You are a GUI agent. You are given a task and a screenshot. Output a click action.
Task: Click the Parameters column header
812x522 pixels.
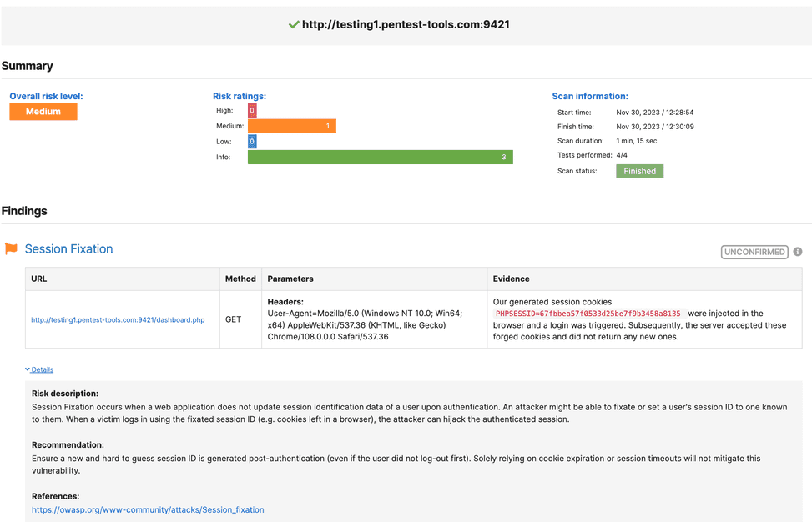pos(290,279)
